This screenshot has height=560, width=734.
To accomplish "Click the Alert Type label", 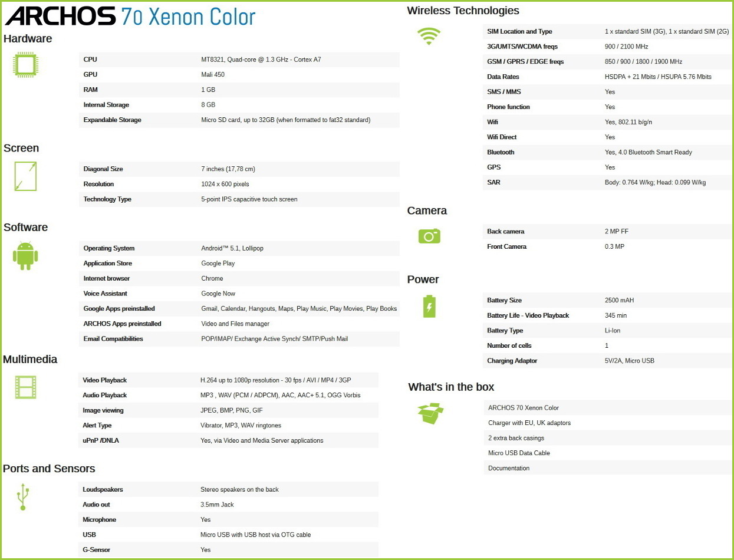I will click(97, 426).
